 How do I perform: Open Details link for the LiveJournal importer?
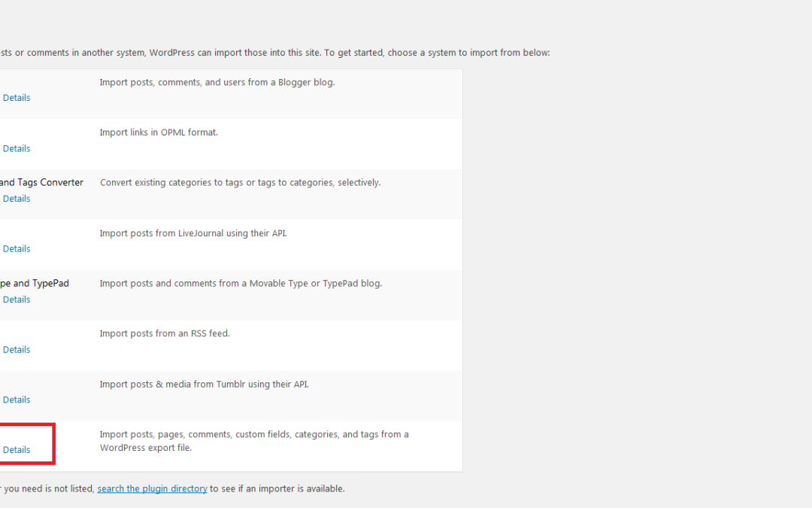(17, 249)
